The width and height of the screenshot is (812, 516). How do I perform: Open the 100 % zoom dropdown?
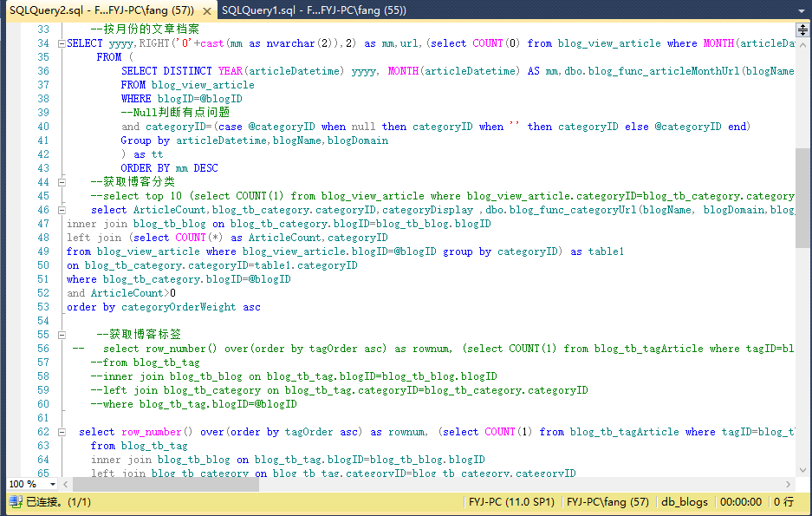pos(52,485)
